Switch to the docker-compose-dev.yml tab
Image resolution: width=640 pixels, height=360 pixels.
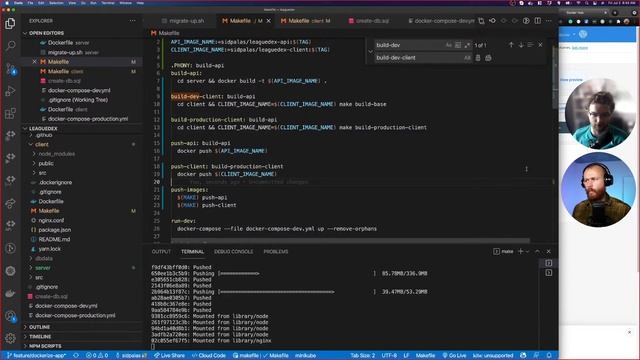[x=442, y=21]
